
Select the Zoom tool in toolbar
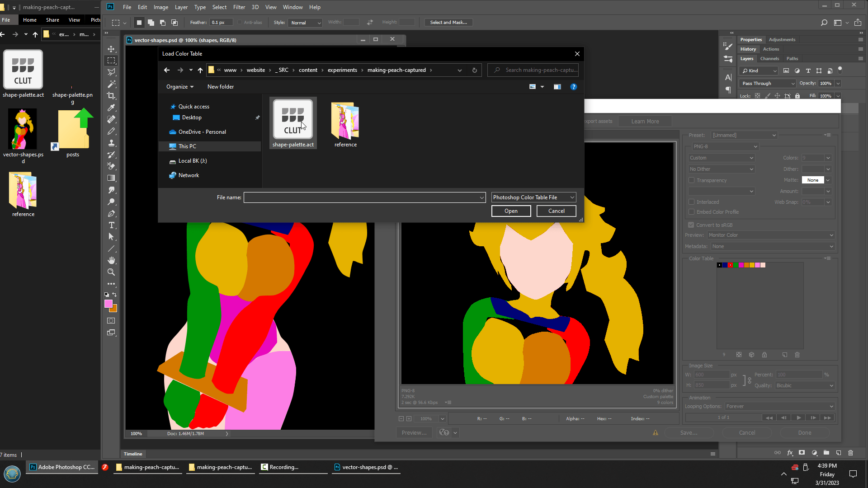click(111, 272)
